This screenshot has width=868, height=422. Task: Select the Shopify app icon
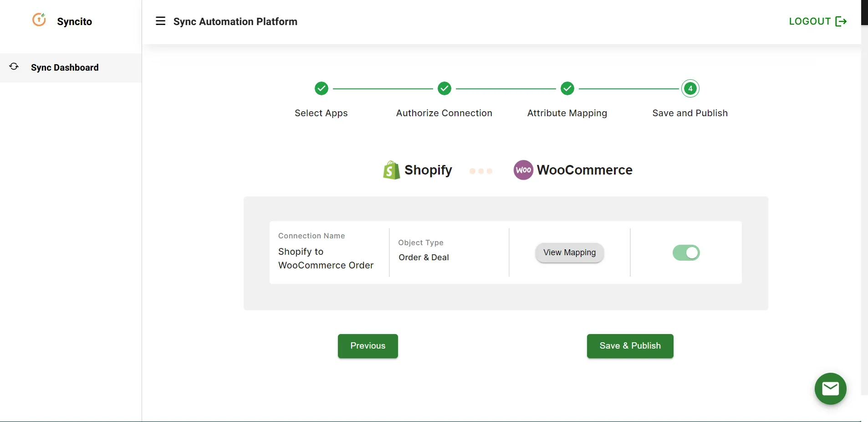coord(391,170)
